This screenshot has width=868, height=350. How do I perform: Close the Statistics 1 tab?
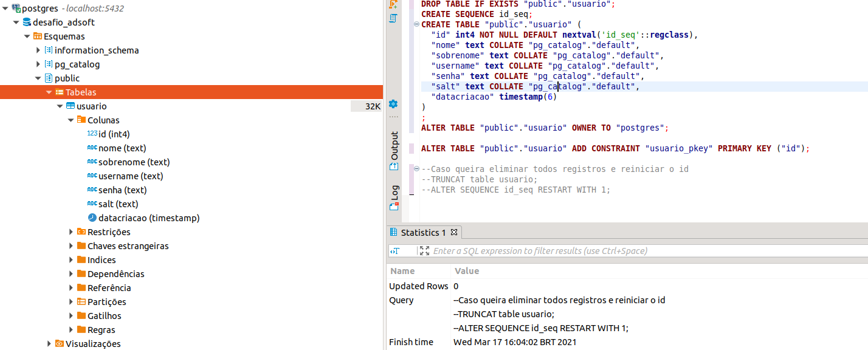coord(453,232)
